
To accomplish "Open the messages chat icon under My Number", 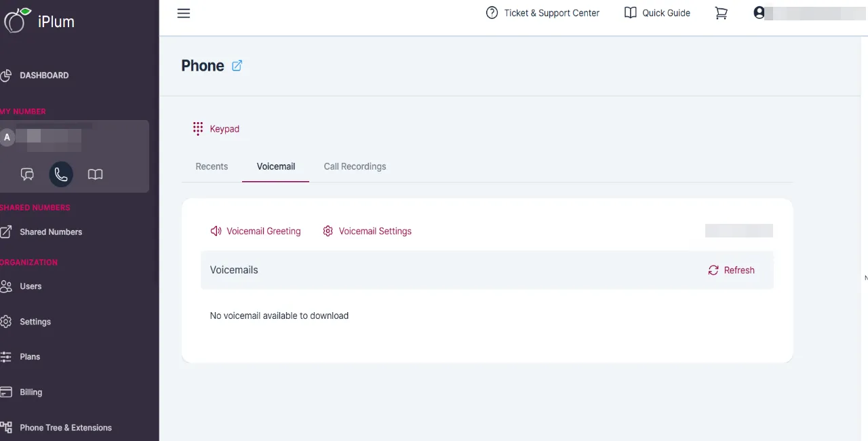I will pos(27,174).
